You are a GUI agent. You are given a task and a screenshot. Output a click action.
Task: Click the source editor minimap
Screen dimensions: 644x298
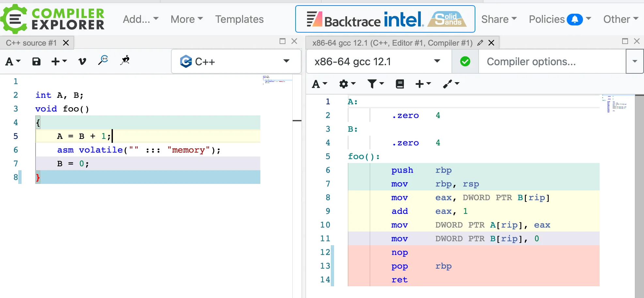coord(277,80)
